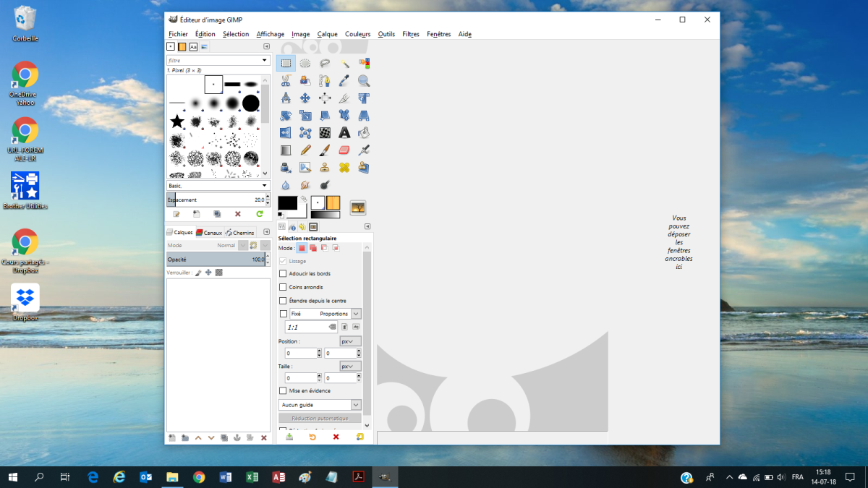Swap foreground and background colors
Image resolution: width=868 pixels, height=488 pixels.
(x=304, y=198)
